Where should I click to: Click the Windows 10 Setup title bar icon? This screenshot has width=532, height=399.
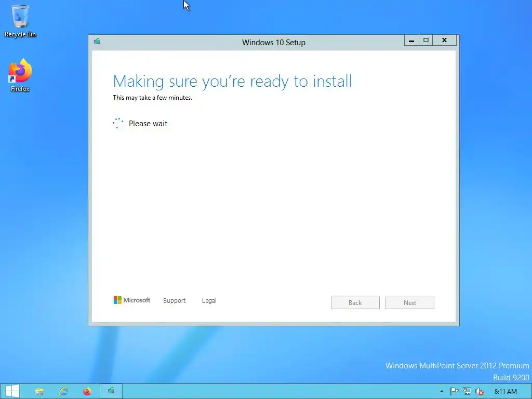click(x=97, y=42)
